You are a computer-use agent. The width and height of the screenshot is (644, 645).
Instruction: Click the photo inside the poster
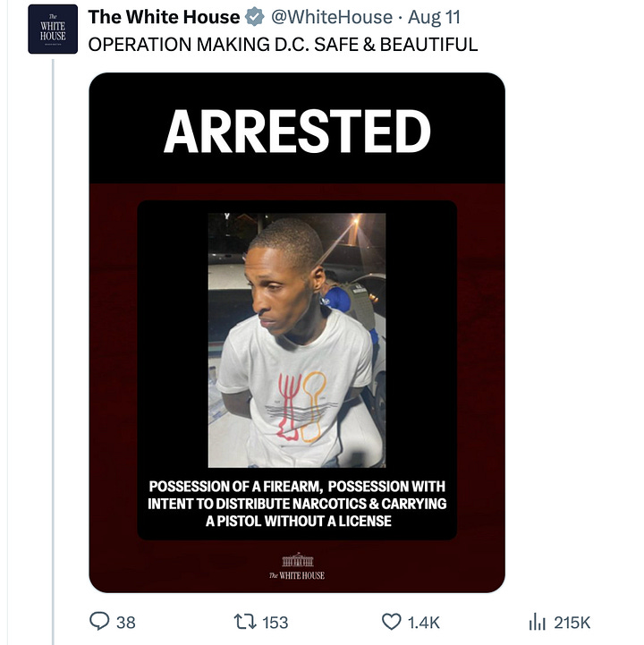tap(297, 340)
